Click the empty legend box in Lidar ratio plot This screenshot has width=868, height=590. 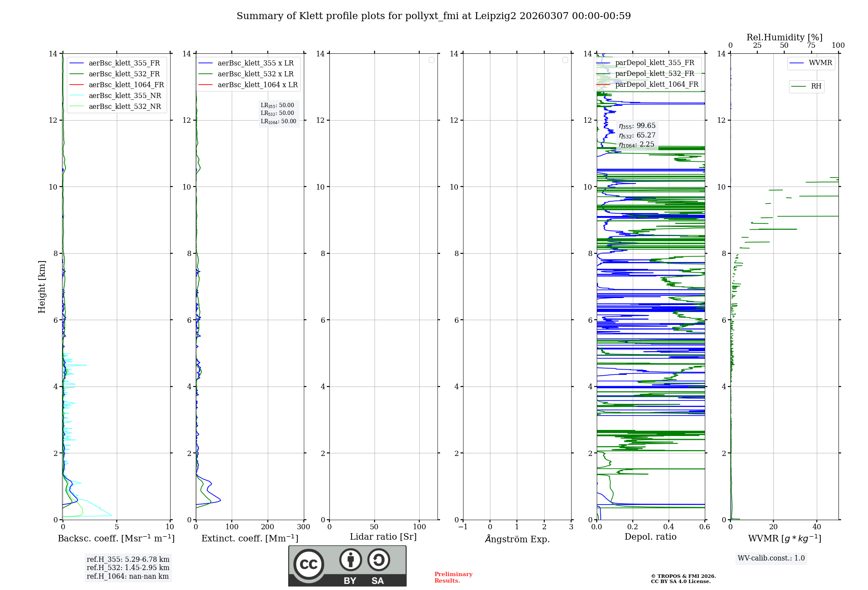point(431,60)
